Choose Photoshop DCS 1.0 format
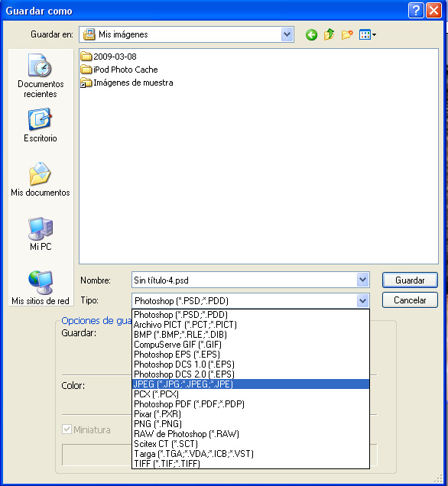 (x=251, y=364)
